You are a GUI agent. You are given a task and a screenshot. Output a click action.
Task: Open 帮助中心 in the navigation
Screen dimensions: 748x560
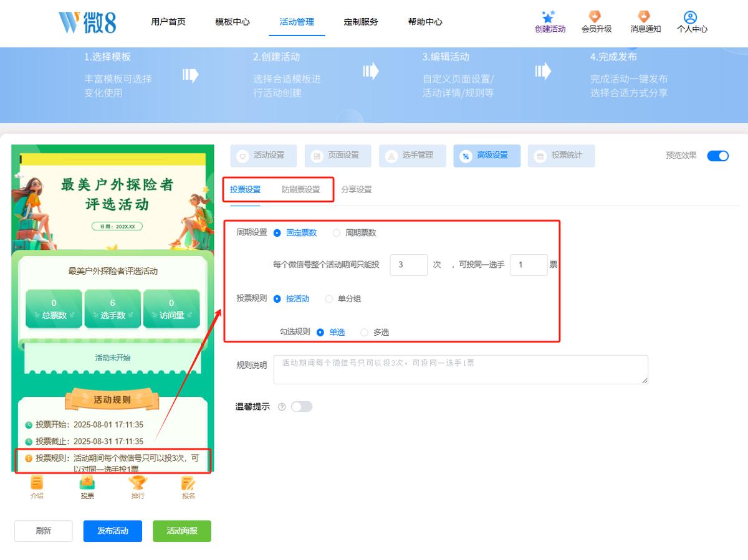coord(425,22)
